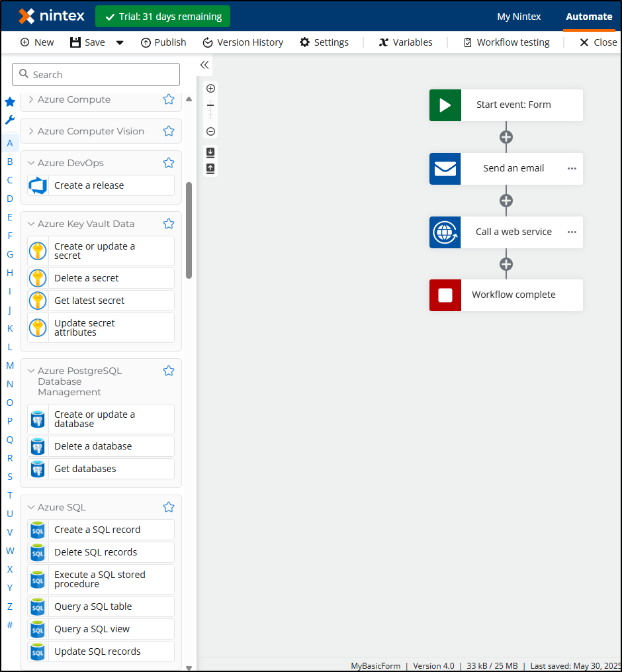Zoom in on the canvas

(210, 88)
